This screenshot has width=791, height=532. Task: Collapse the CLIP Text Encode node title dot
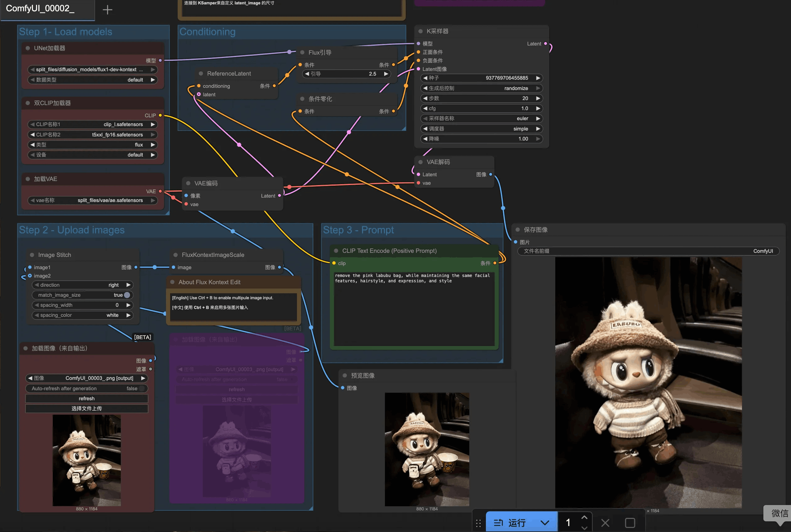[x=336, y=251]
